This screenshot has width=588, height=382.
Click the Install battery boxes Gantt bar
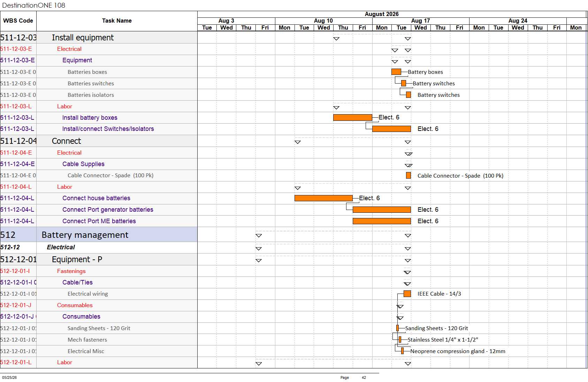tap(352, 117)
